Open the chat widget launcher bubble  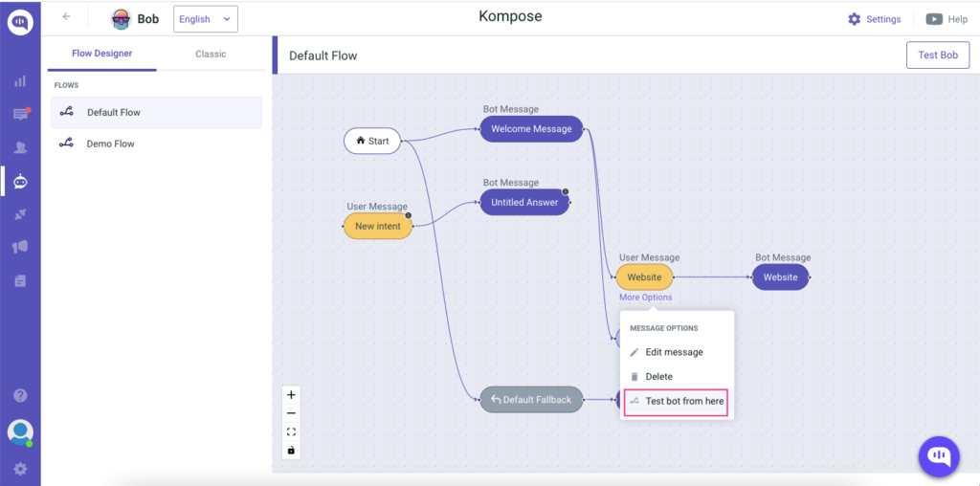click(940, 456)
